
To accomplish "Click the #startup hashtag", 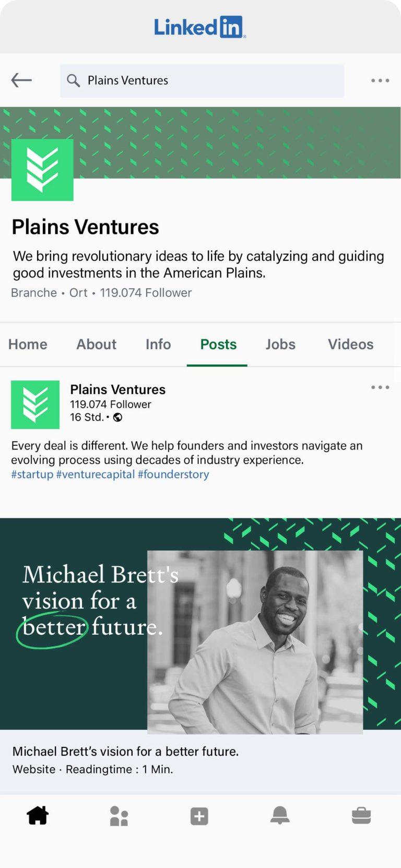I will [32, 474].
